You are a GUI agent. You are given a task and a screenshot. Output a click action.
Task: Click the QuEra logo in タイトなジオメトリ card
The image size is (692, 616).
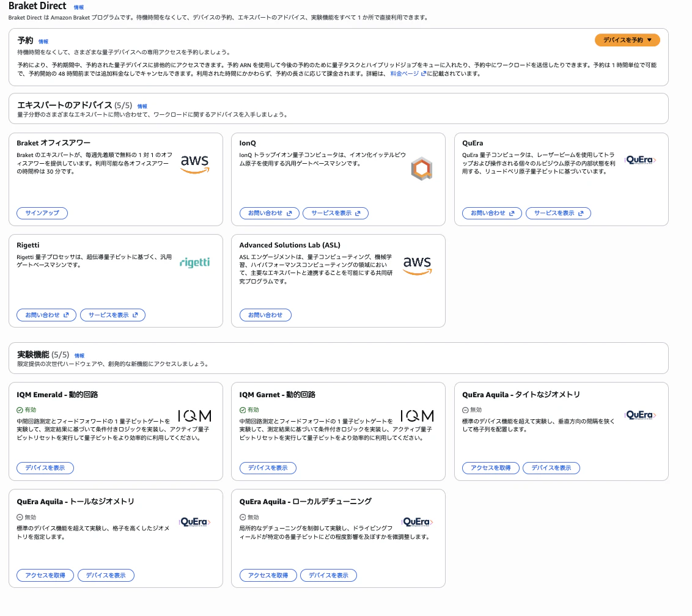pos(641,415)
